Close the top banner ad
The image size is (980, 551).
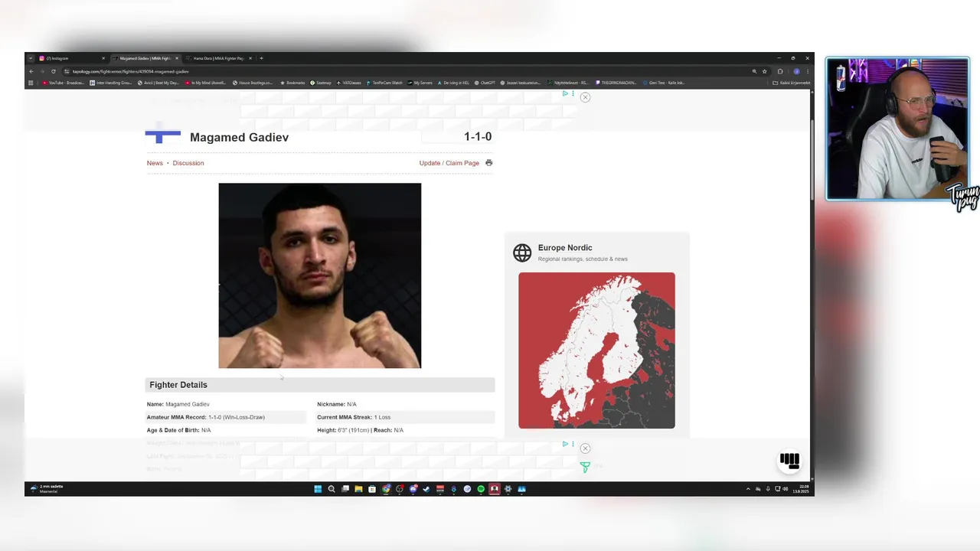click(585, 97)
